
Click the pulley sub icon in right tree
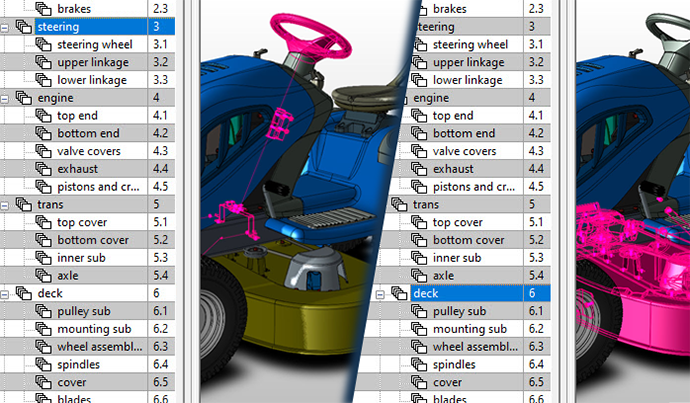point(420,311)
